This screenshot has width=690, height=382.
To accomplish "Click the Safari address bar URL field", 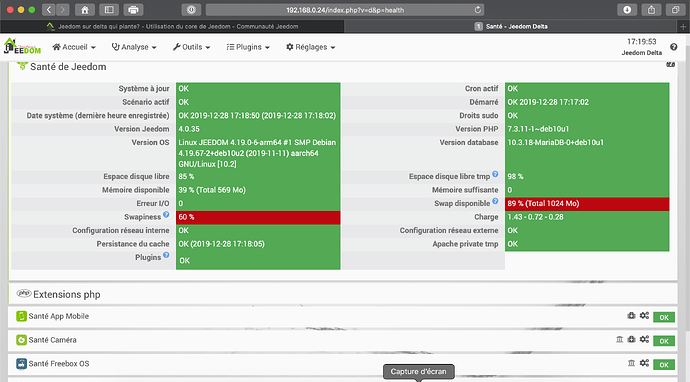I will click(345, 10).
